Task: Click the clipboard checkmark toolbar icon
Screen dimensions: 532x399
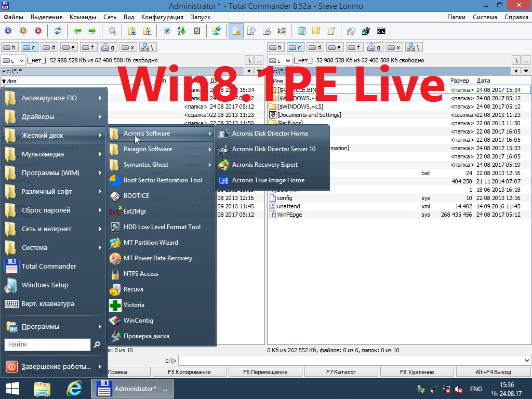Action: [x=197, y=31]
